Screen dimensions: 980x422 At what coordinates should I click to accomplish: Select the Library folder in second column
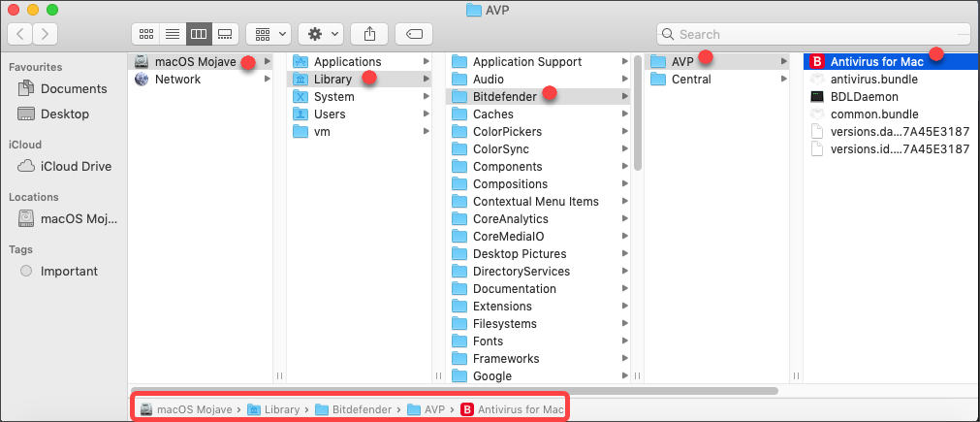pyautogui.click(x=361, y=79)
